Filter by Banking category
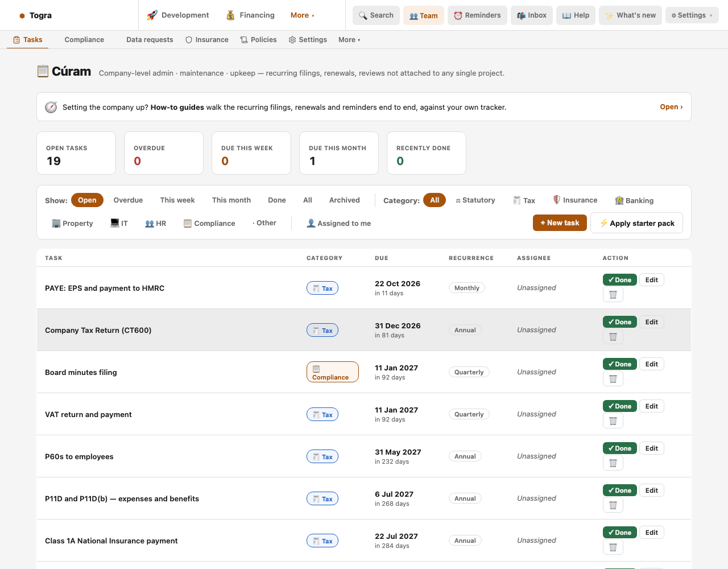 [634, 200]
